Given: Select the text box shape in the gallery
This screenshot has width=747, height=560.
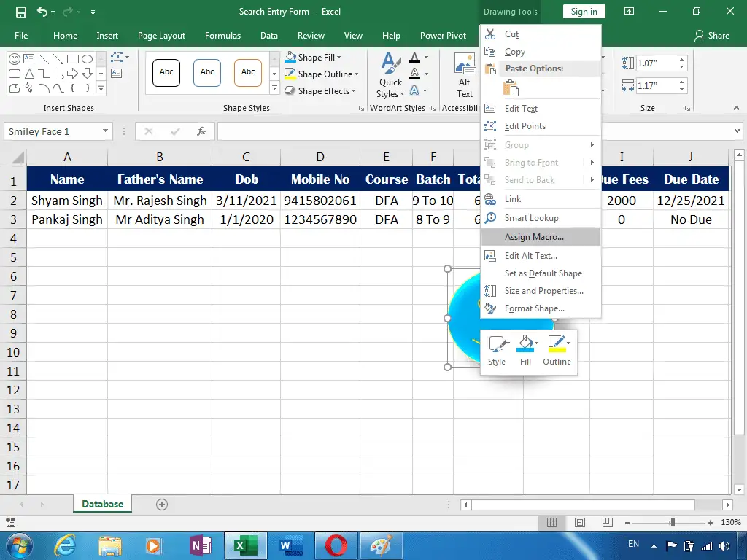Looking at the screenshot, I should 28,59.
